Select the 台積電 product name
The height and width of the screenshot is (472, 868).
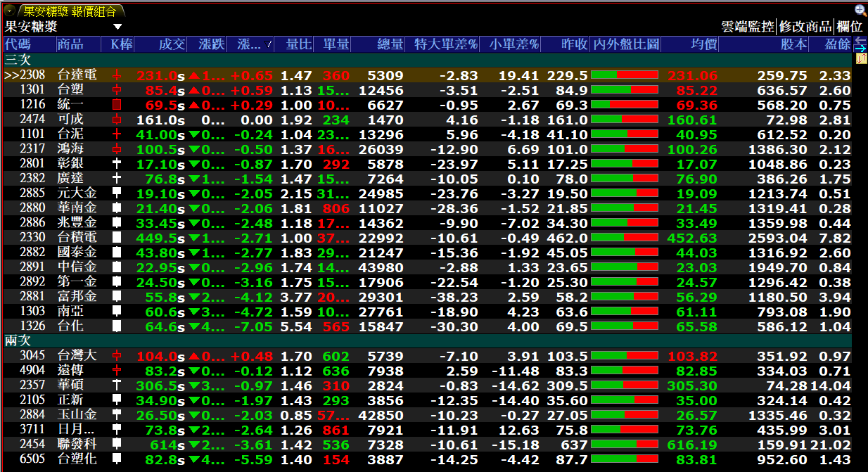click(77, 238)
